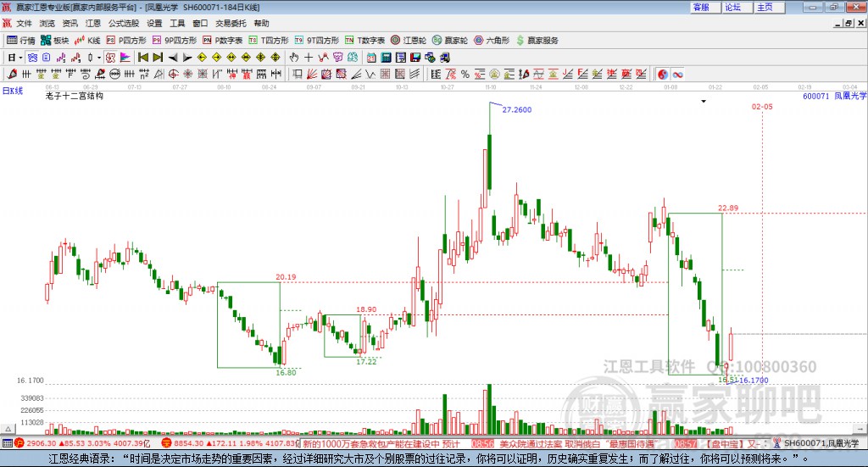Viewport: 868px width, 467px height.
Task: Open the 江恩 menu
Action: tap(93, 23)
